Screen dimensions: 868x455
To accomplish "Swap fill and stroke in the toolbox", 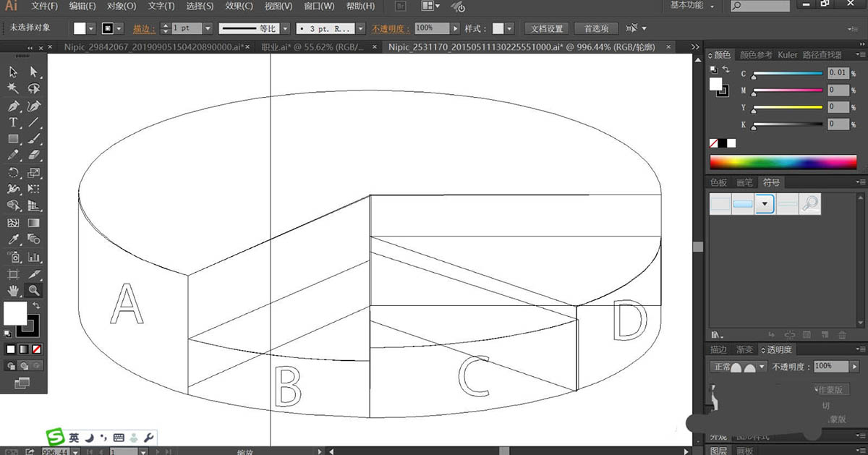I will [37, 307].
